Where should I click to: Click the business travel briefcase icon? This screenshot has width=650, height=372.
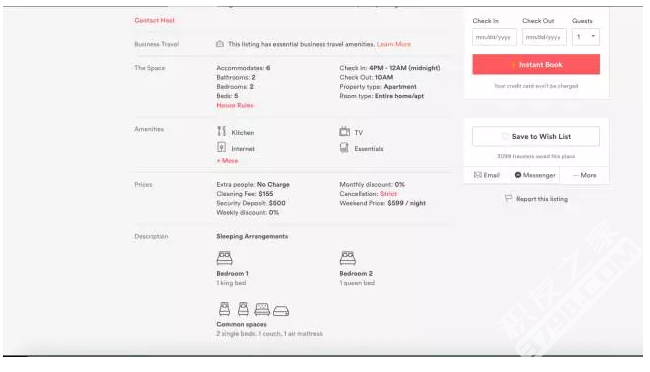(220, 44)
